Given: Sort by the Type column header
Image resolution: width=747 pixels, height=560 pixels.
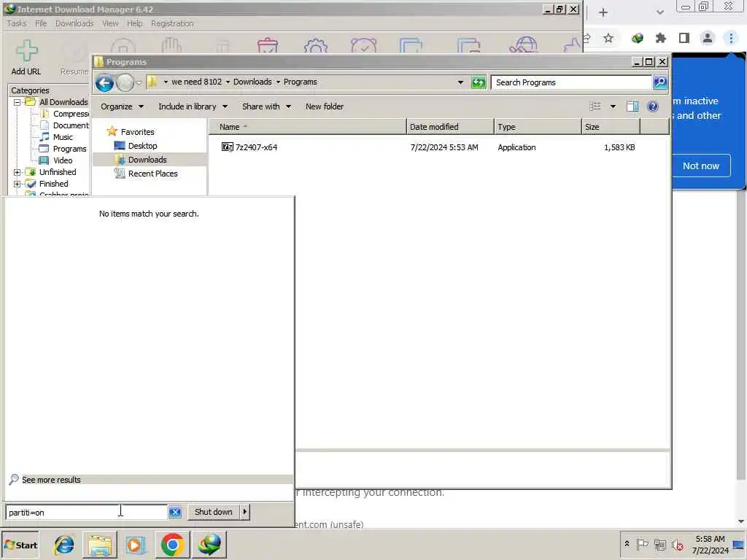Looking at the screenshot, I should coord(538,127).
